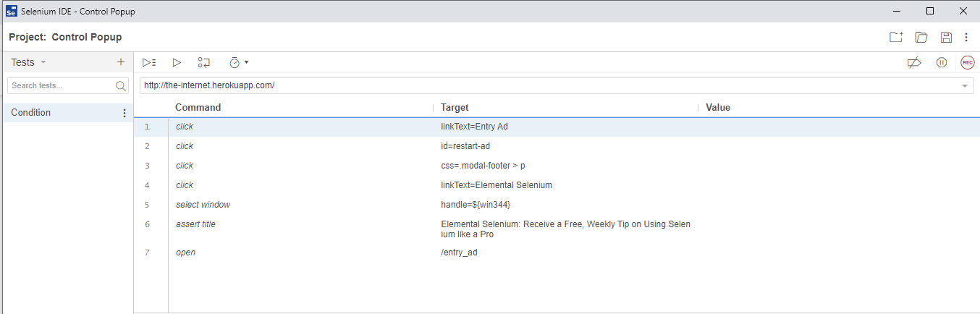Image resolution: width=980 pixels, height=314 pixels.
Task: Expand the Tests view dropdown
Action: click(43, 63)
